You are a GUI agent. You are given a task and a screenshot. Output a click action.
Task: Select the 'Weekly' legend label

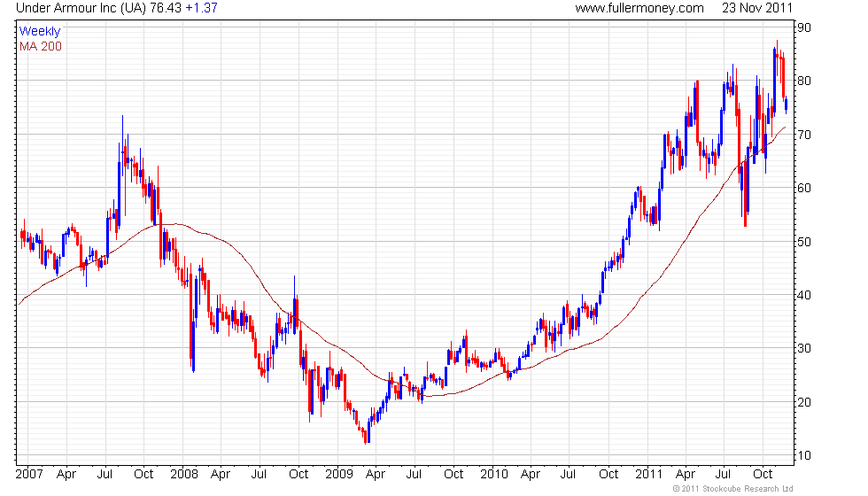click(x=40, y=32)
